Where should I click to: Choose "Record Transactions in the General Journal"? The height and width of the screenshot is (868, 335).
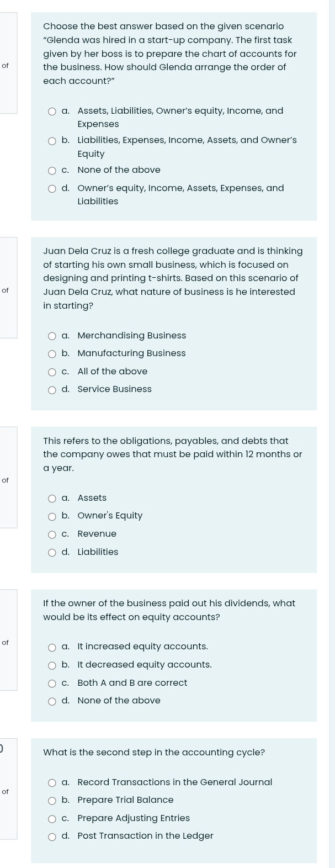52,783
